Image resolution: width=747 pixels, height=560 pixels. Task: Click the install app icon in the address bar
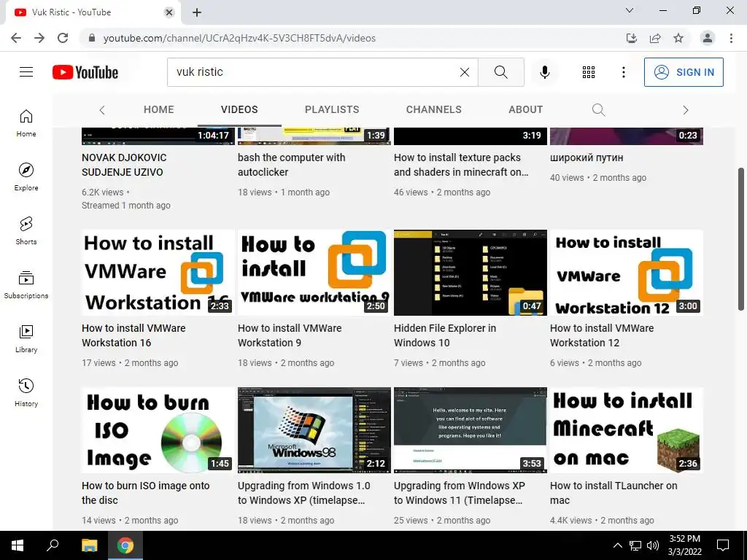coord(631,38)
